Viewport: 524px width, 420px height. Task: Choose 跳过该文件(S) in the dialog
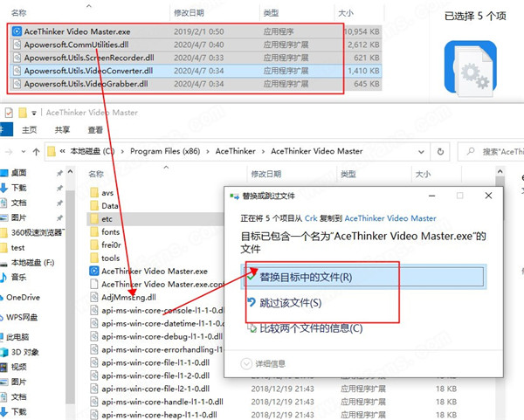point(290,303)
